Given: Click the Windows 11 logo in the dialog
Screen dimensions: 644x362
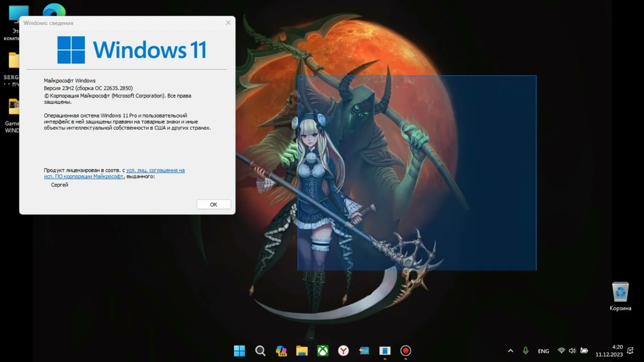Looking at the screenshot, I should 131,50.
